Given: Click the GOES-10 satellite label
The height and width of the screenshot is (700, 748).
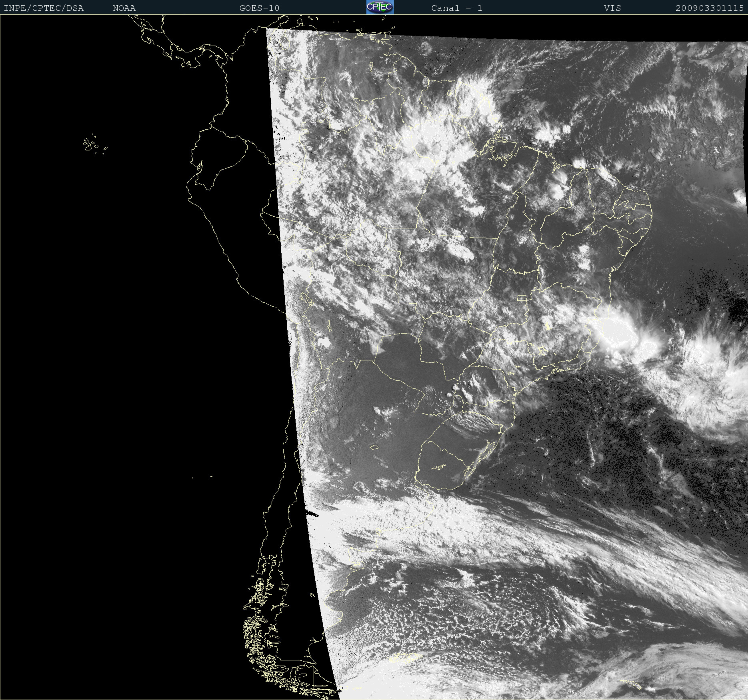Looking at the screenshot, I should tap(259, 8).
